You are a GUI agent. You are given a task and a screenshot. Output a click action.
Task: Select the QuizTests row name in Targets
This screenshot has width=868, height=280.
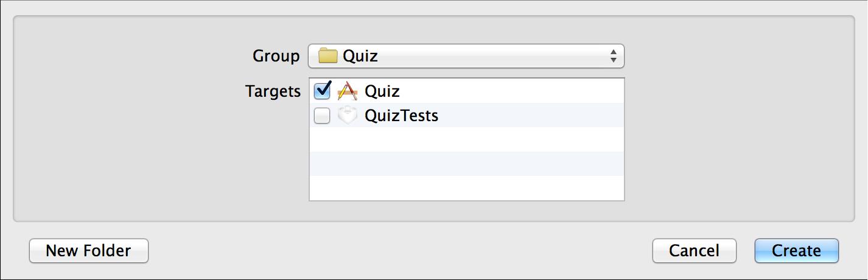pyautogui.click(x=402, y=116)
